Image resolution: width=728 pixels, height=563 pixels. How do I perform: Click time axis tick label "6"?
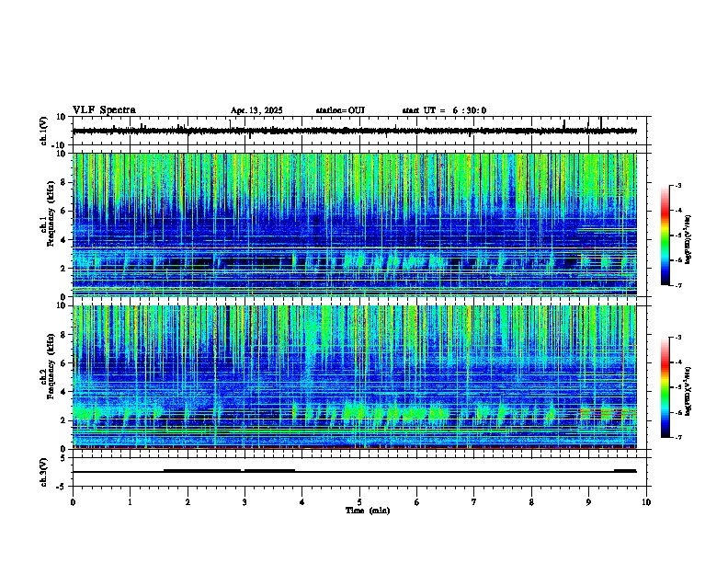tap(417, 502)
